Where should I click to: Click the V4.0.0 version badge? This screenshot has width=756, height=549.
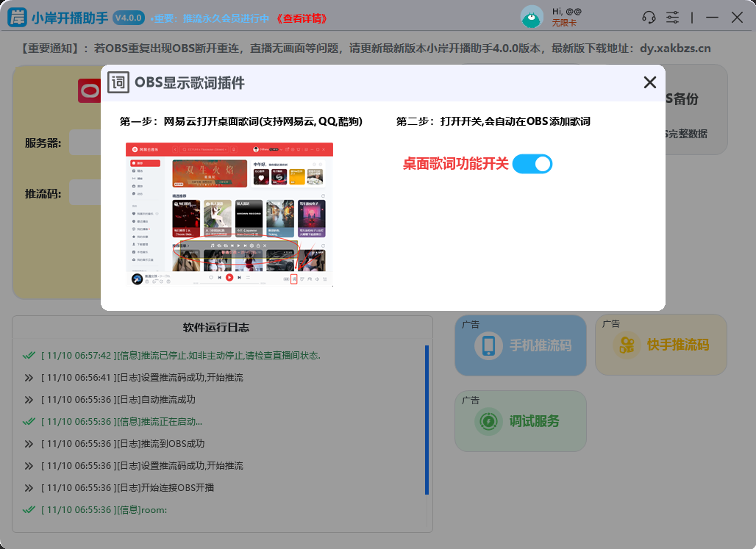129,18
